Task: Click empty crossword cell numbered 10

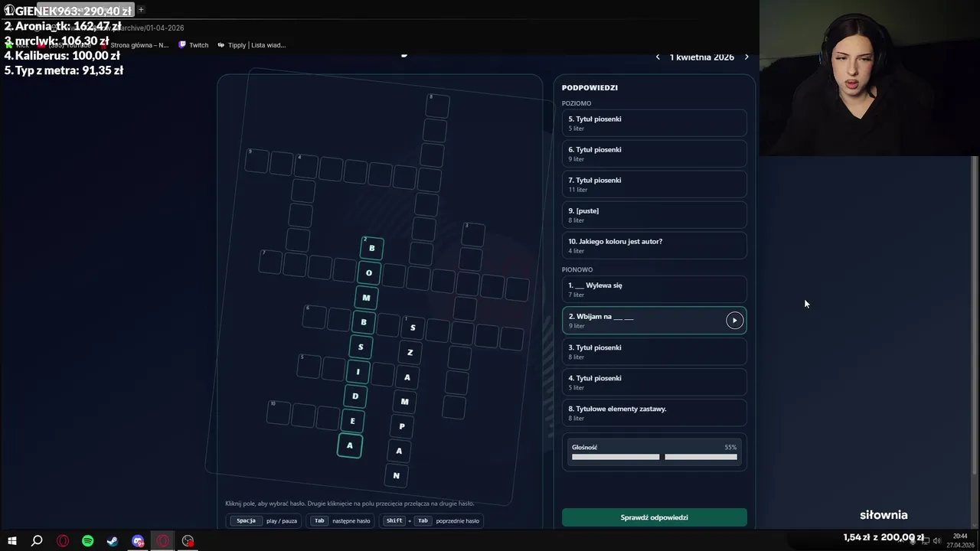Action: pyautogui.click(x=279, y=412)
